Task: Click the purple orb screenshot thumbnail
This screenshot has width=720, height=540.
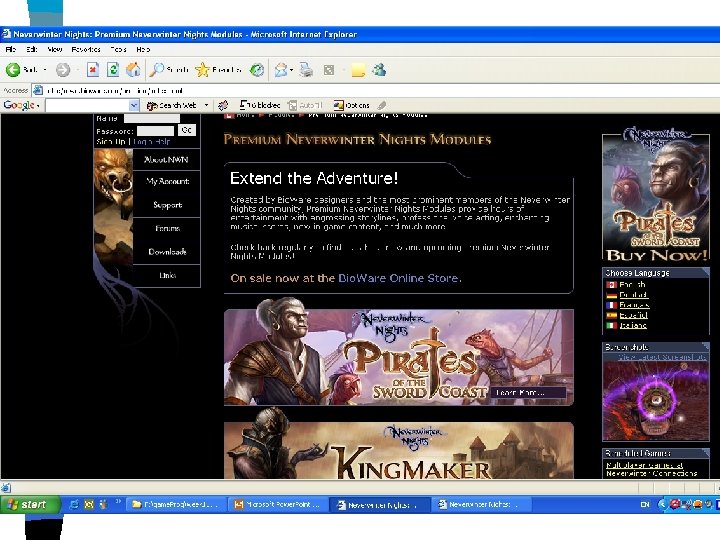Action: click(x=656, y=400)
